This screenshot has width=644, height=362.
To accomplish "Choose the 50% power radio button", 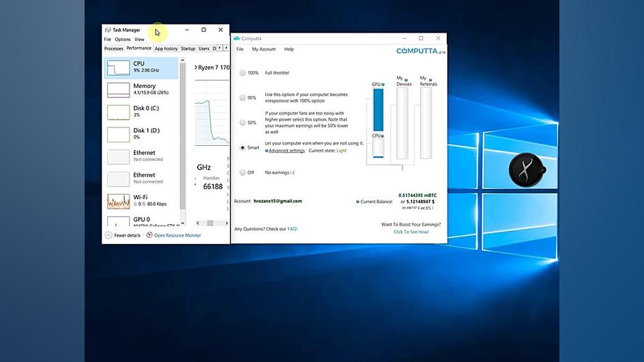I will (243, 122).
